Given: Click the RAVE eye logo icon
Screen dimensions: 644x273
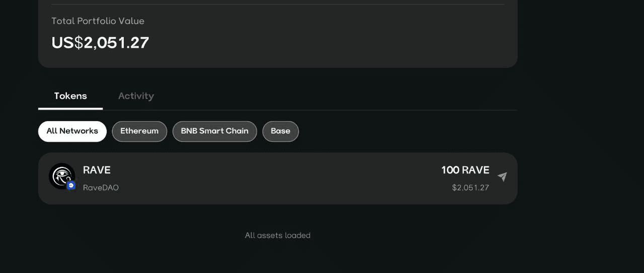Looking at the screenshot, I should click(x=61, y=175).
